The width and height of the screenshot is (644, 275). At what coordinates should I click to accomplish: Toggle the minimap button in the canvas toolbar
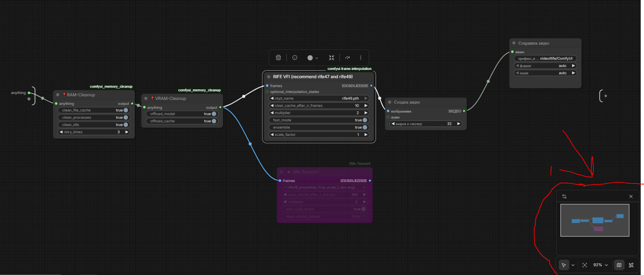point(619,265)
